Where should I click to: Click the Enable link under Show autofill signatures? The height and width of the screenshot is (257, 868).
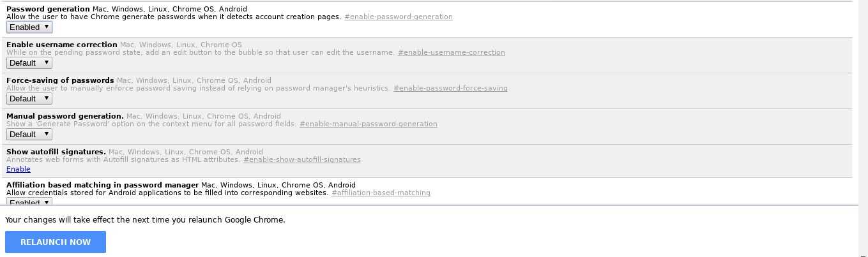pyautogui.click(x=19, y=169)
